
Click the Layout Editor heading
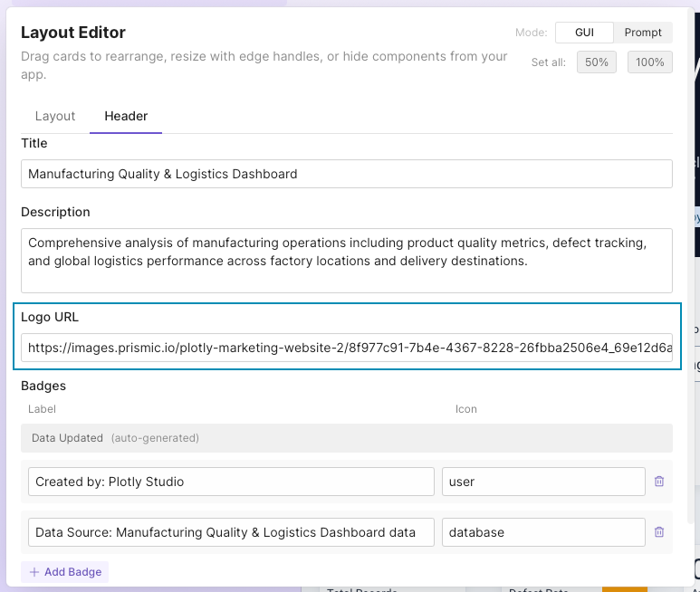tap(73, 33)
